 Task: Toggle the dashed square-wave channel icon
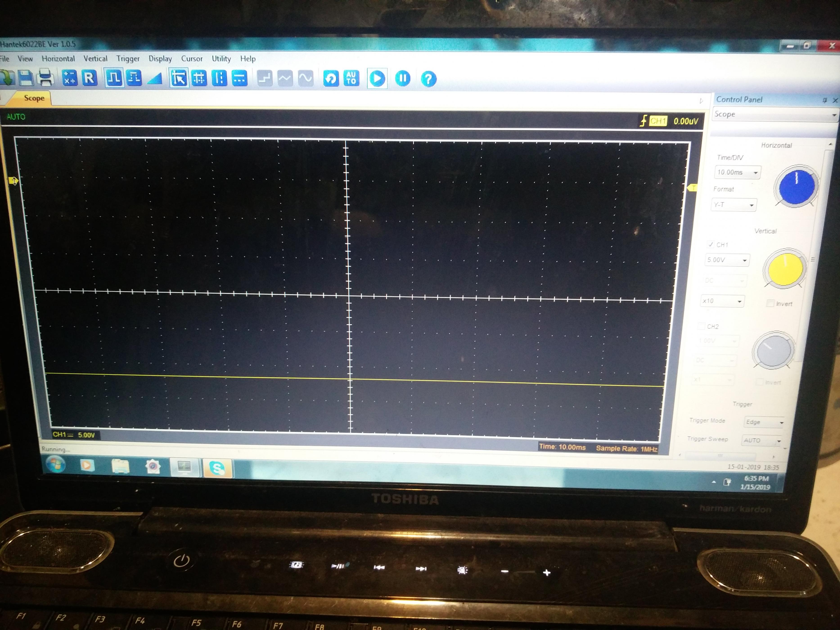(134, 78)
